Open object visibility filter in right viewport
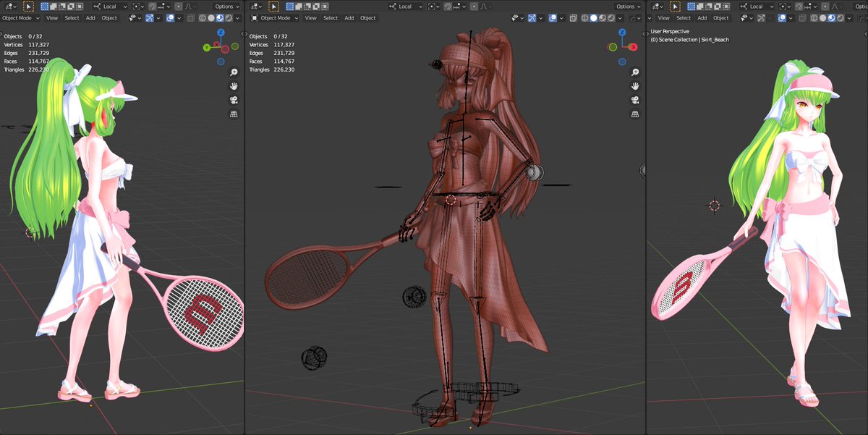 click(x=745, y=18)
